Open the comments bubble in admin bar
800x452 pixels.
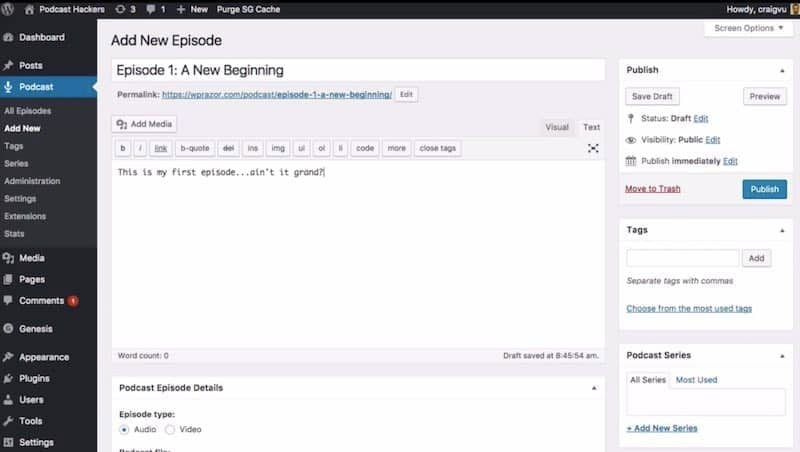click(x=151, y=9)
